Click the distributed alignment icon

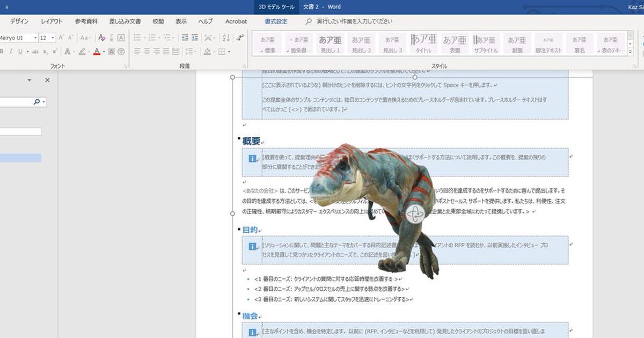pos(175,52)
